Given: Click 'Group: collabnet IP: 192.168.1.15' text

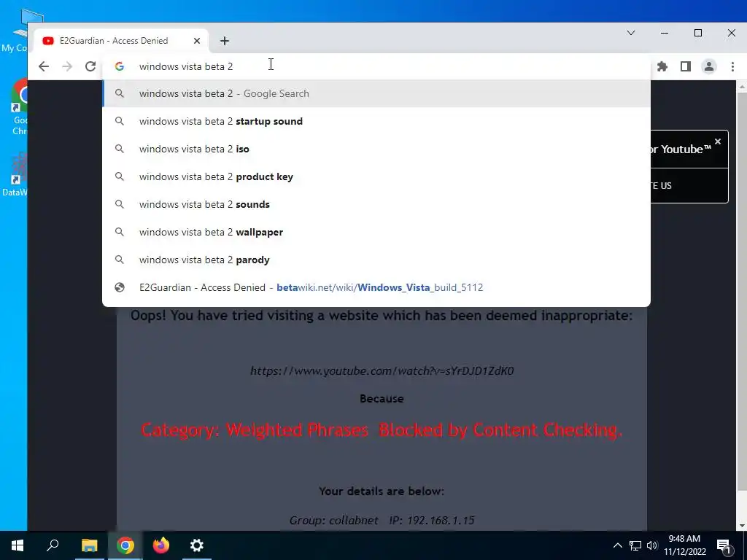Looking at the screenshot, I should (382, 520).
